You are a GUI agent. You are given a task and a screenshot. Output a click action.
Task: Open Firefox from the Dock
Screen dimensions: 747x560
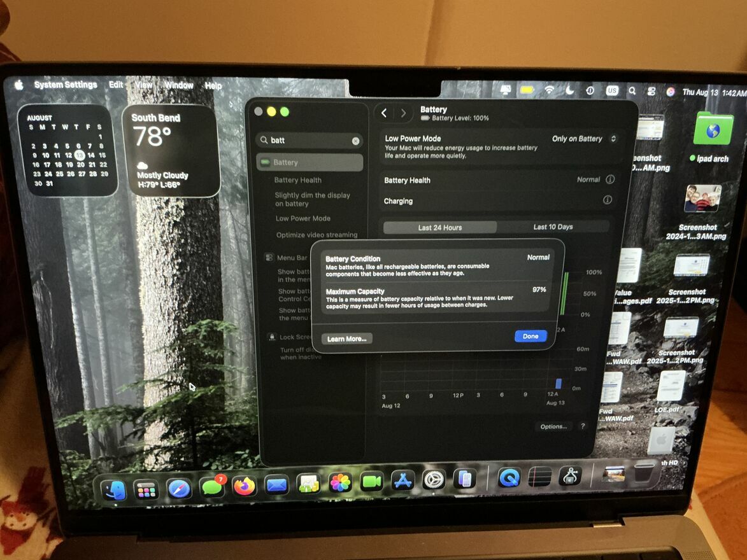pos(244,486)
